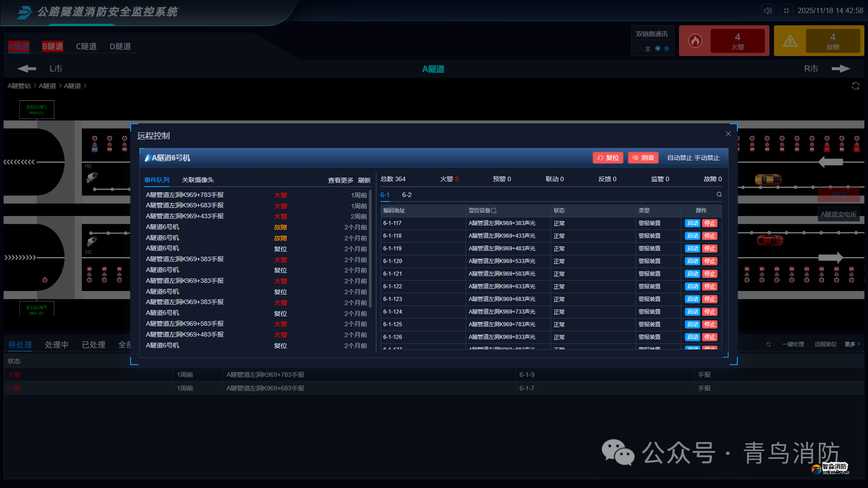Expand the 更多 menu at bottom right
Image resolution: width=868 pixels, height=488 pixels.
852,344
